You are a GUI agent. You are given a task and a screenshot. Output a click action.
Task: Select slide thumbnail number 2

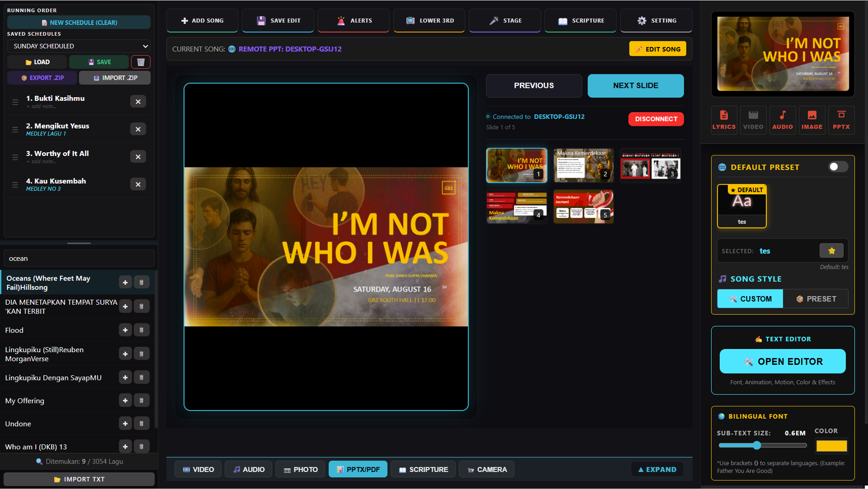click(584, 165)
